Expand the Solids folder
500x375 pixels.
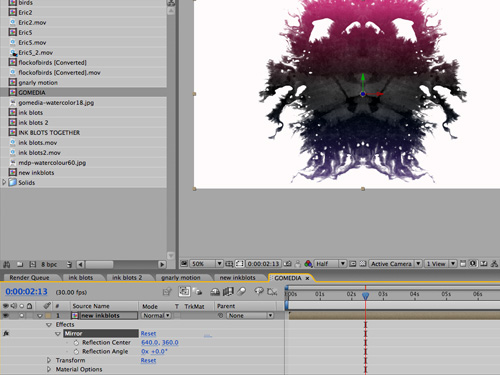[4, 182]
